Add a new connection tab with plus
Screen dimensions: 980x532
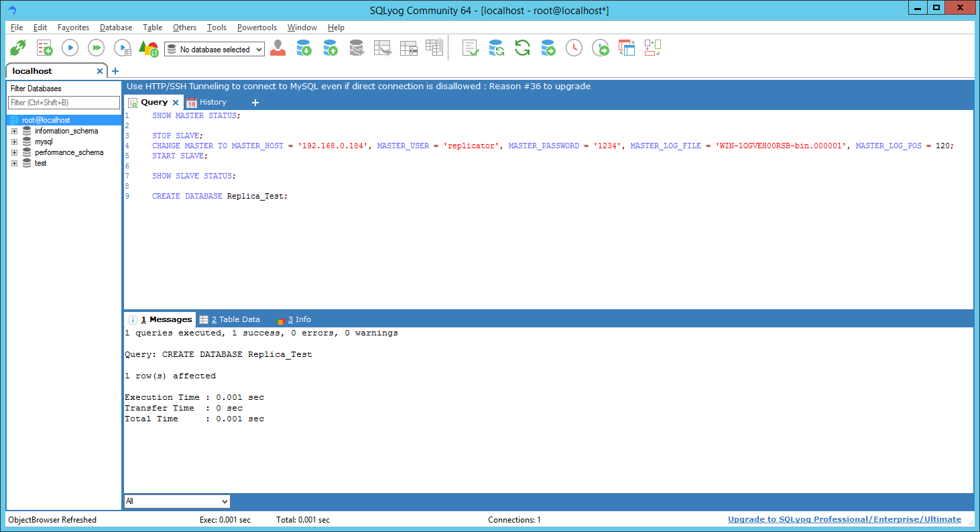click(115, 71)
